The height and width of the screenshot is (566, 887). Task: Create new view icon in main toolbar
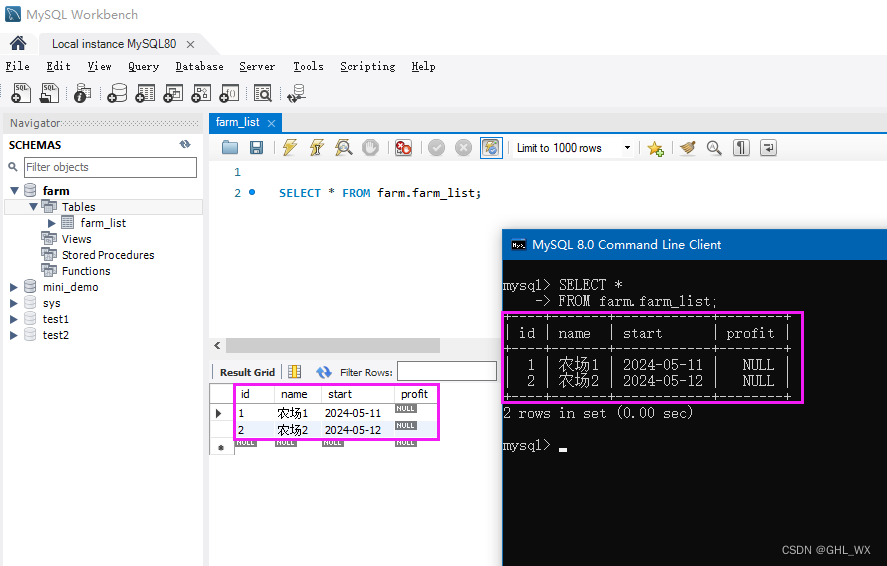coord(173,93)
